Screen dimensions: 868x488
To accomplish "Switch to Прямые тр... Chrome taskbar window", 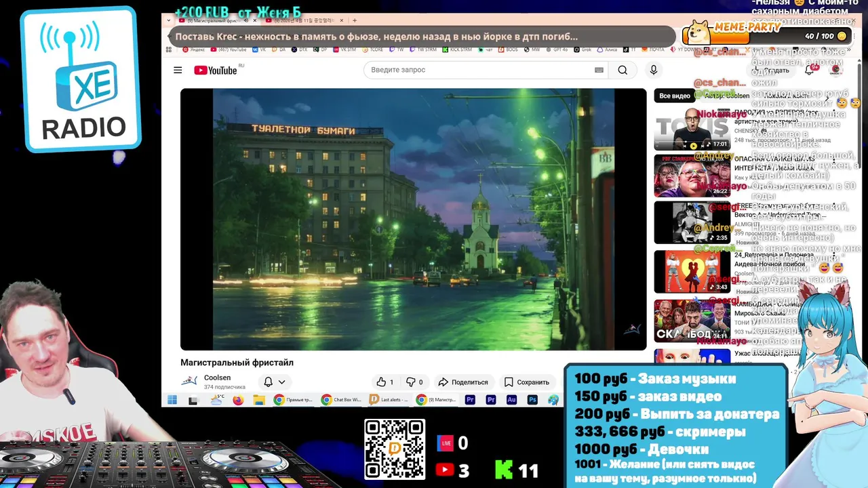I will point(294,400).
